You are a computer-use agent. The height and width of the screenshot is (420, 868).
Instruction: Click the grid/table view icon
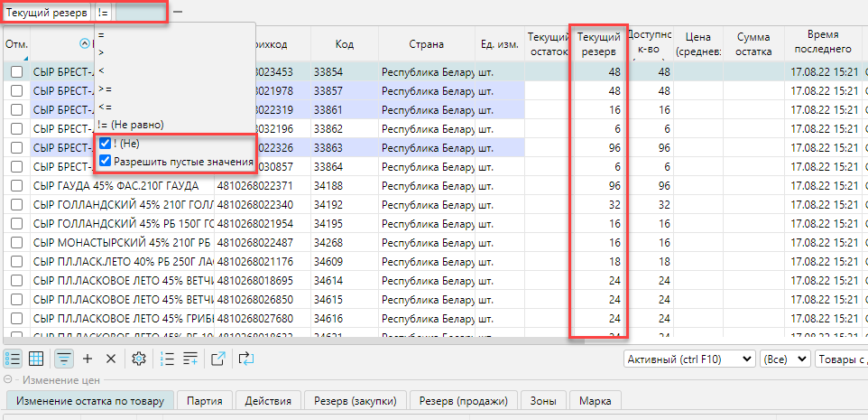[x=37, y=359]
